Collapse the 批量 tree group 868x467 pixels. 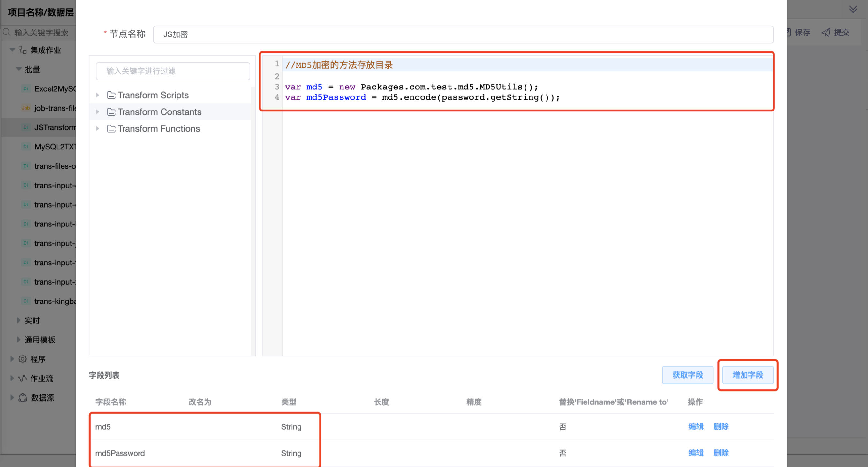19,69
